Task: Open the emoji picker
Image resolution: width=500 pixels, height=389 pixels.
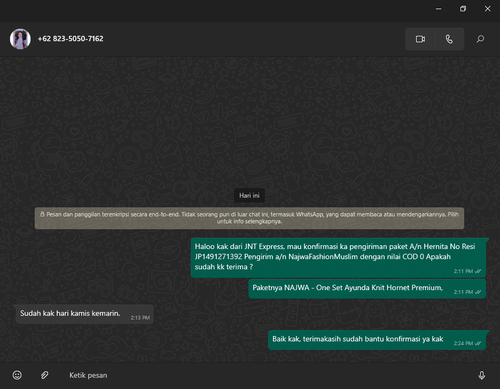Action: [17, 375]
